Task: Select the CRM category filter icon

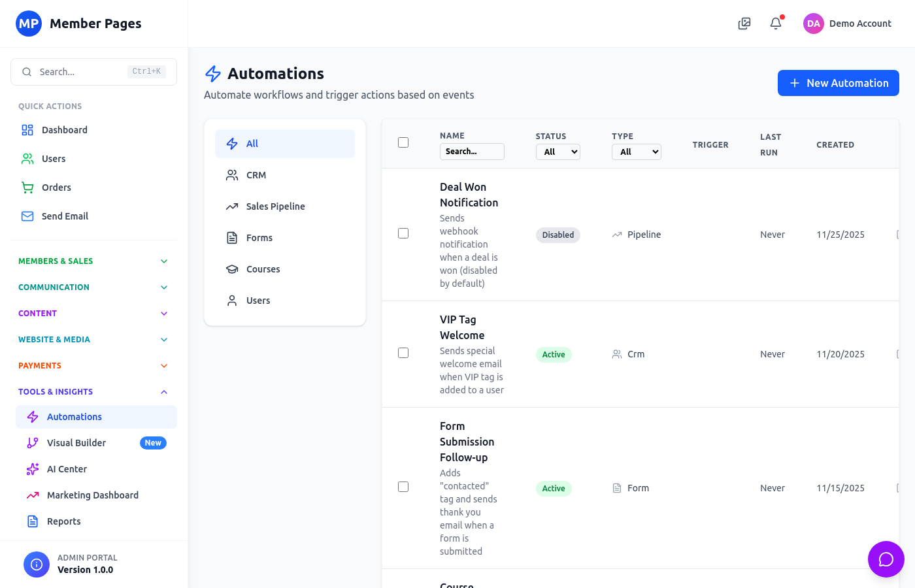Action: (x=232, y=174)
